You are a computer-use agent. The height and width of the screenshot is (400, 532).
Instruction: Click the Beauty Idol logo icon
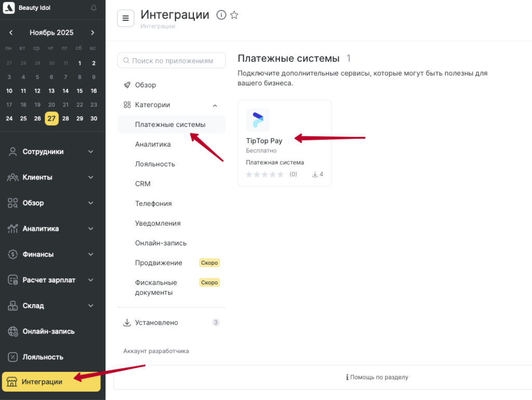click(9, 8)
